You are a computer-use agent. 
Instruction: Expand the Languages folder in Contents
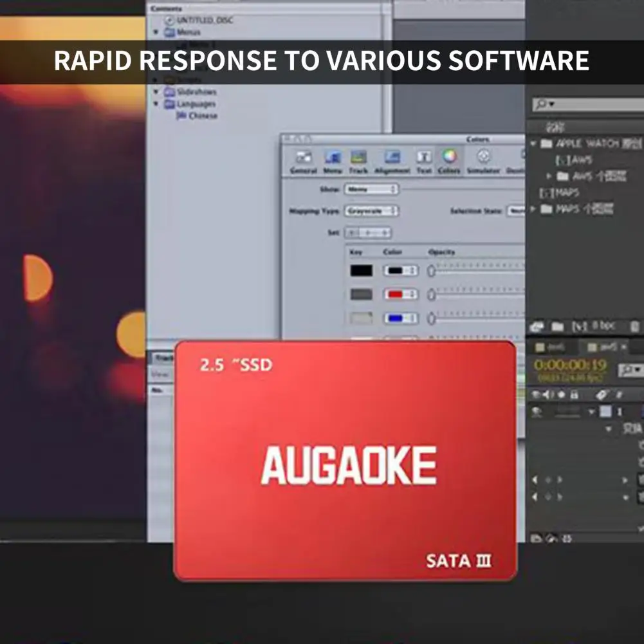[x=156, y=104]
